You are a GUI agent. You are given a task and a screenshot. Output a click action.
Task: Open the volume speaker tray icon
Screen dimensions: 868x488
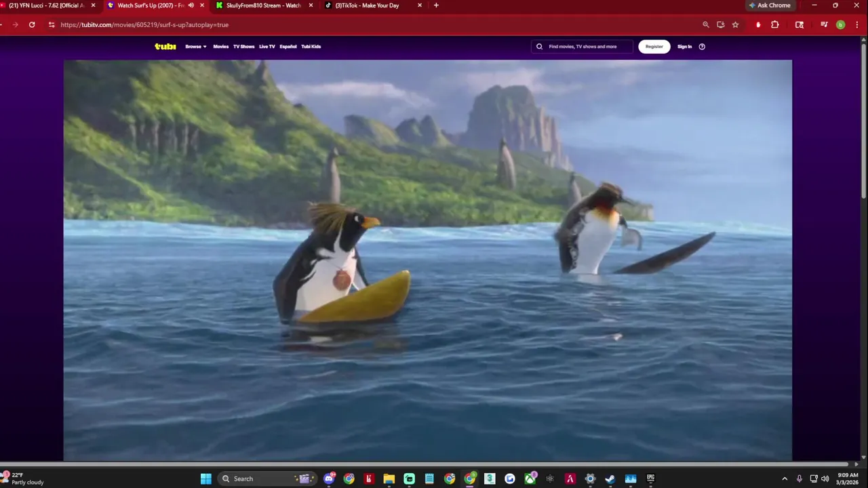coord(825,479)
